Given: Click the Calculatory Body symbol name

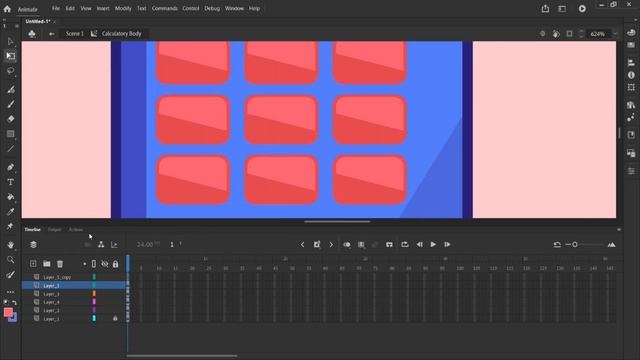Looking at the screenshot, I should pyautogui.click(x=121, y=34).
